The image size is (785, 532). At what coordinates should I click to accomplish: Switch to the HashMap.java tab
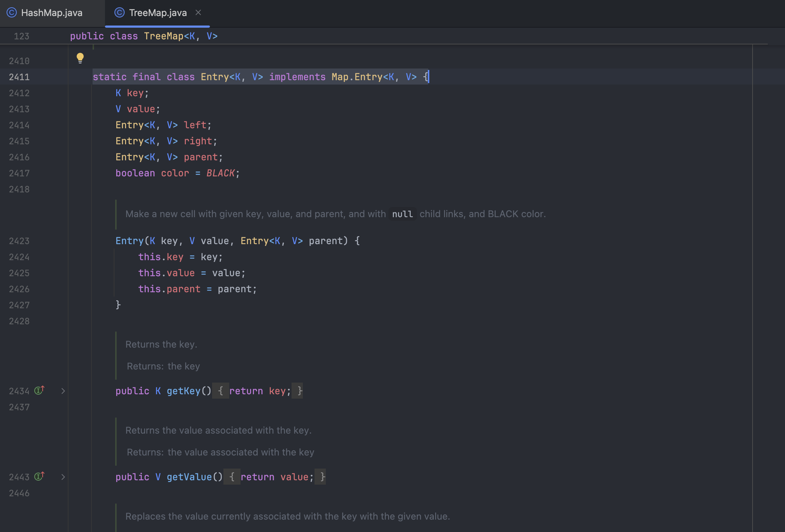coord(51,13)
